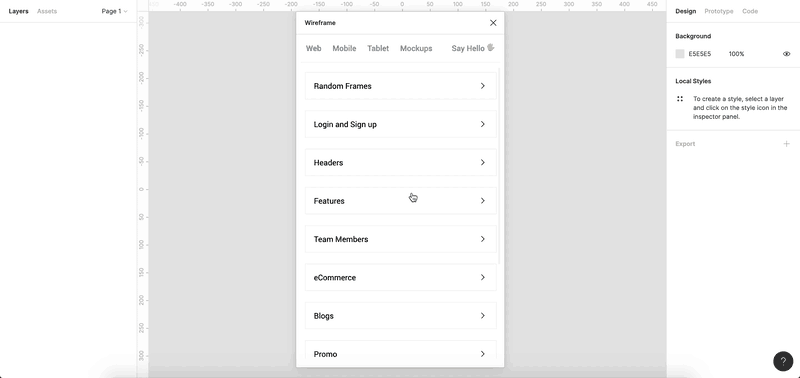Expand the Headers category chevron
The width and height of the screenshot is (800, 378).
483,162
